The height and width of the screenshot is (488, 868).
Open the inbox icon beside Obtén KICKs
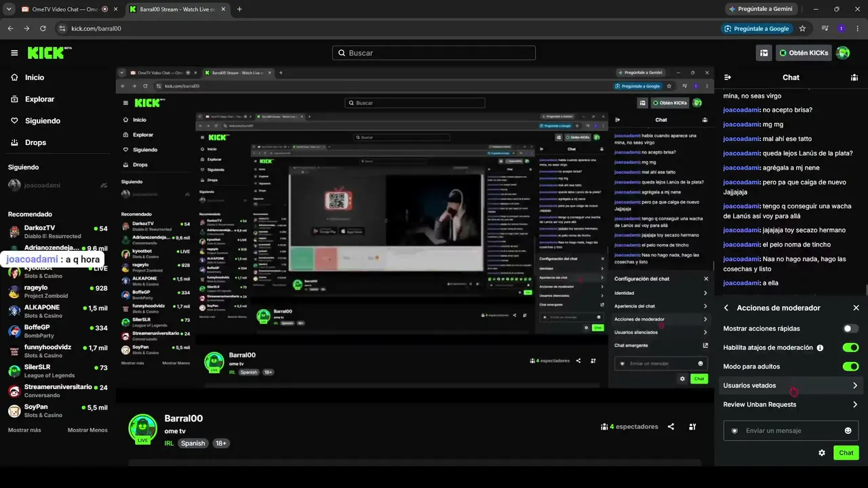point(764,53)
